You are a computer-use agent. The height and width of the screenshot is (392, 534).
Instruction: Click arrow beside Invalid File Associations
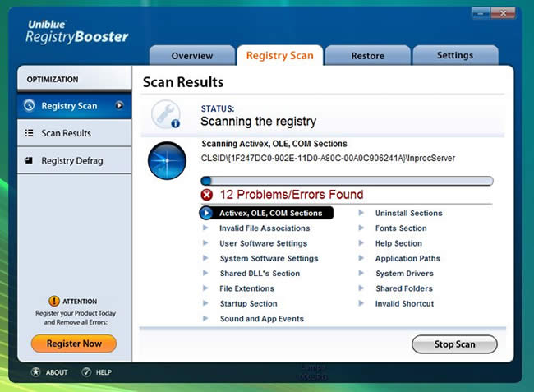[205, 228]
